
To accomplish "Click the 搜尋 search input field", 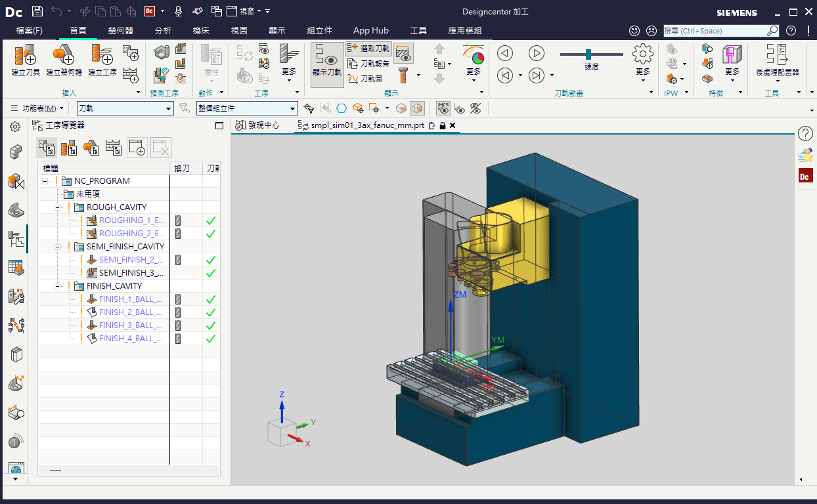I will coord(715,30).
